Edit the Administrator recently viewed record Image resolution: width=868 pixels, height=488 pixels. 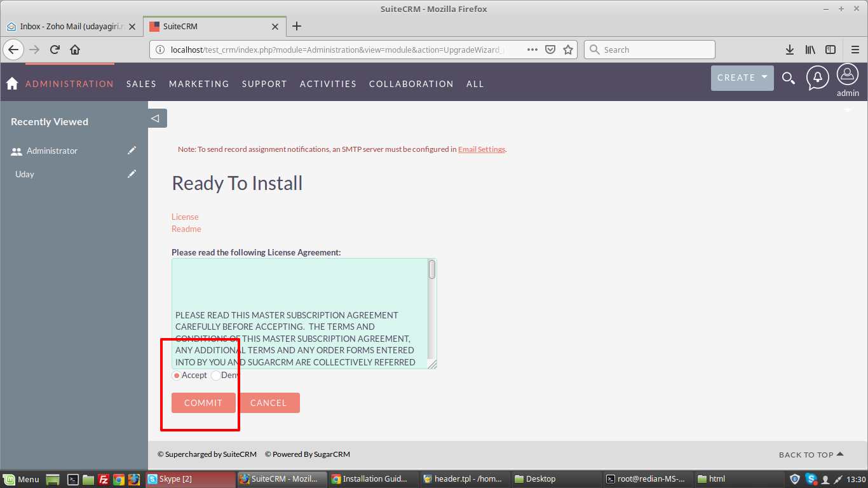[x=132, y=151]
